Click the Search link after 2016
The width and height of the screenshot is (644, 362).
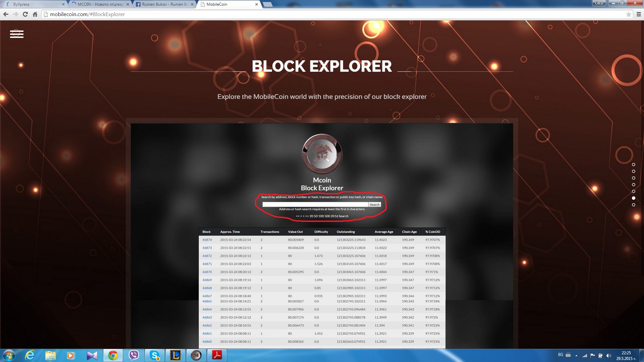pos(343,216)
